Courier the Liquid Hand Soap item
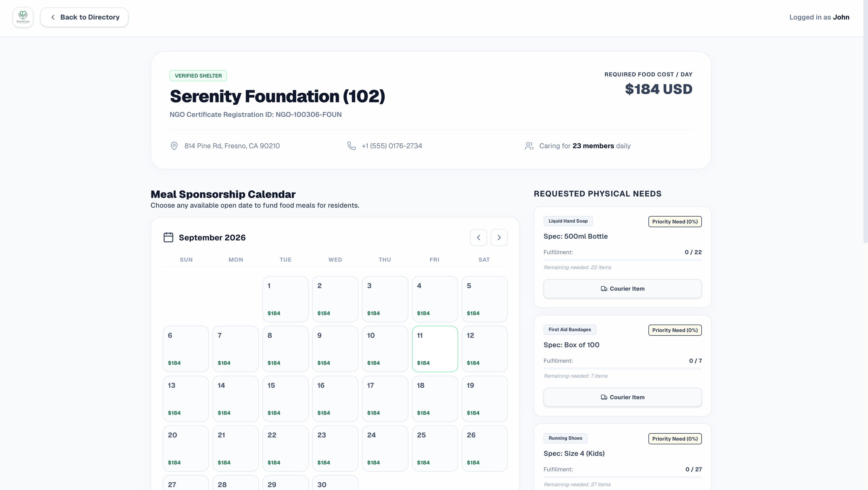The image size is (868, 490). (x=622, y=289)
